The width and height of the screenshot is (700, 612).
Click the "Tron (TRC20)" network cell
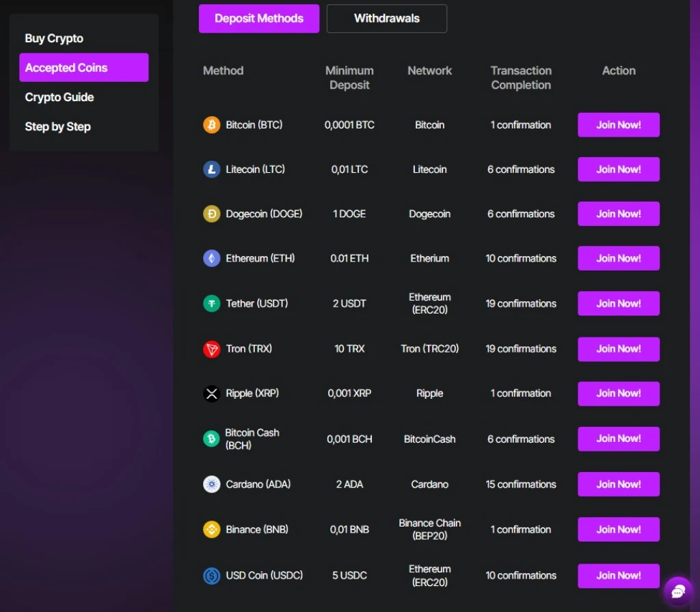(x=429, y=349)
